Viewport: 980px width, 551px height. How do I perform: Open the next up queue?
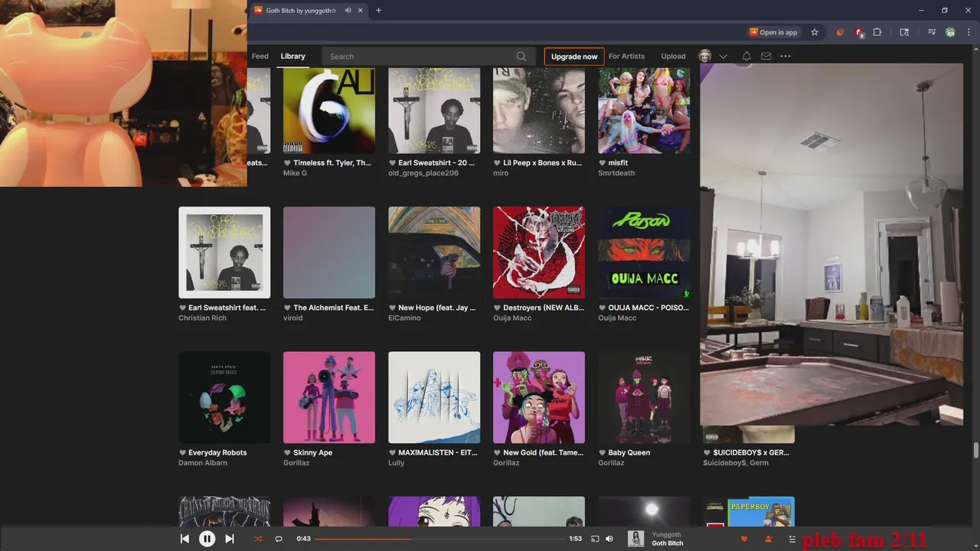point(792,539)
